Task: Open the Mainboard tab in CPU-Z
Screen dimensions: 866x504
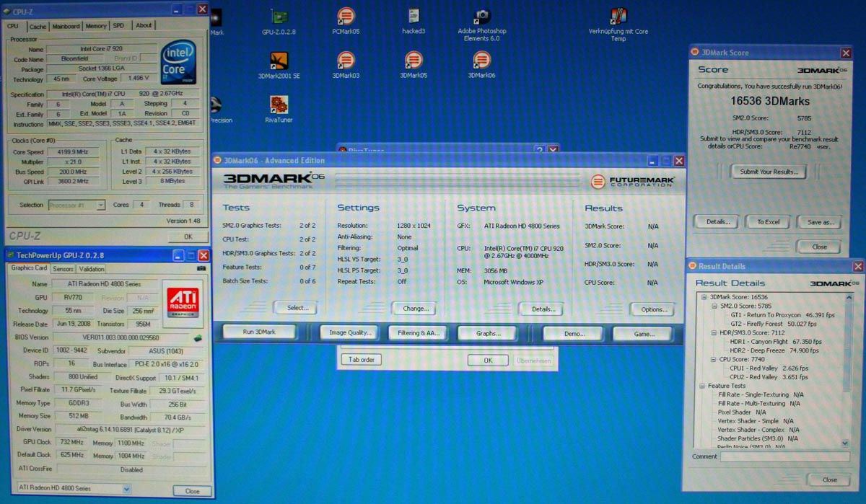Action: click(x=66, y=26)
